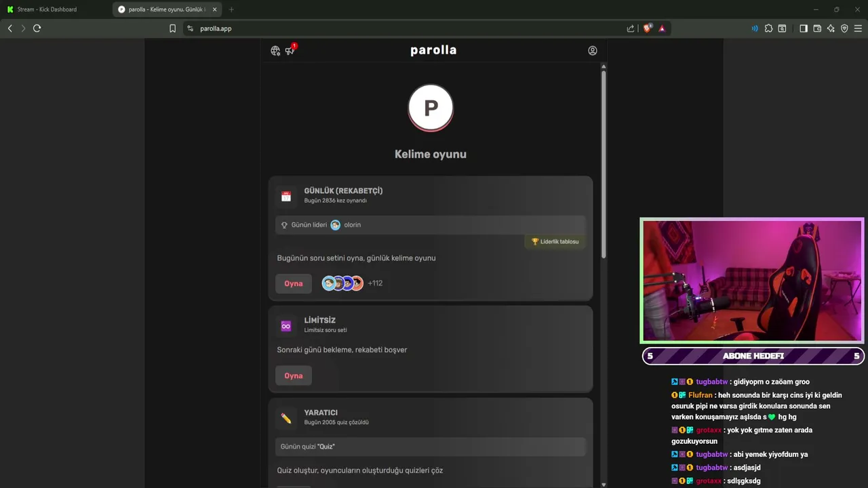Open the Brave Wallet icon
Image resolution: width=868 pixels, height=488 pixels.
(817, 28)
